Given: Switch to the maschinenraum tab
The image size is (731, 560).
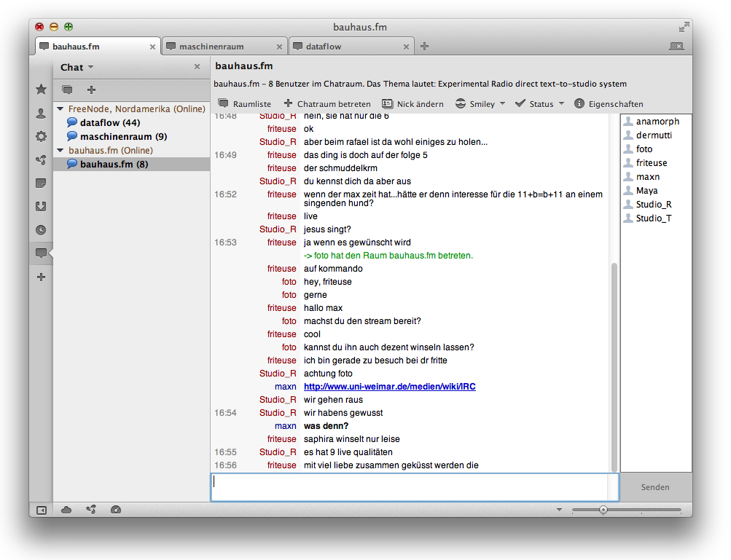Looking at the screenshot, I should coord(224,47).
